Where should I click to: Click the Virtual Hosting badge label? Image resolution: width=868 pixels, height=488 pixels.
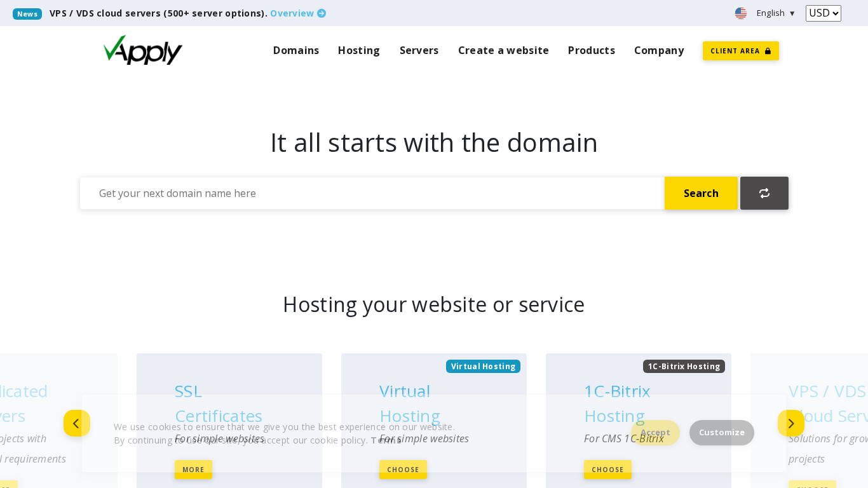(x=483, y=367)
